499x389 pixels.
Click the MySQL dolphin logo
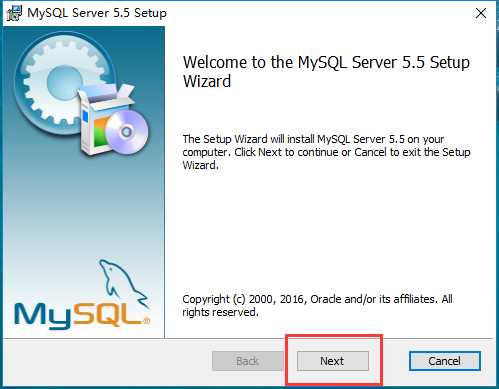pyautogui.click(x=122, y=282)
